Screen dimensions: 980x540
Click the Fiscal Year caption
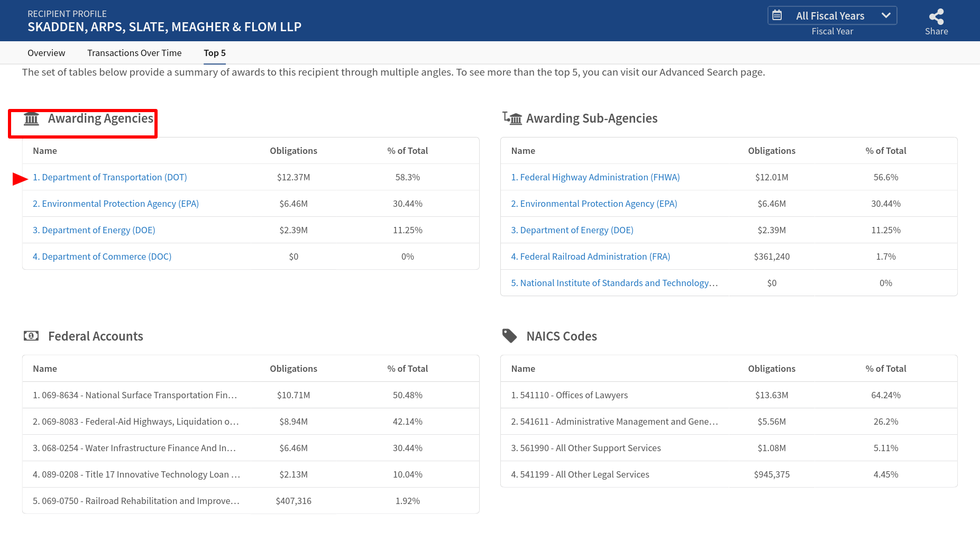[832, 31]
